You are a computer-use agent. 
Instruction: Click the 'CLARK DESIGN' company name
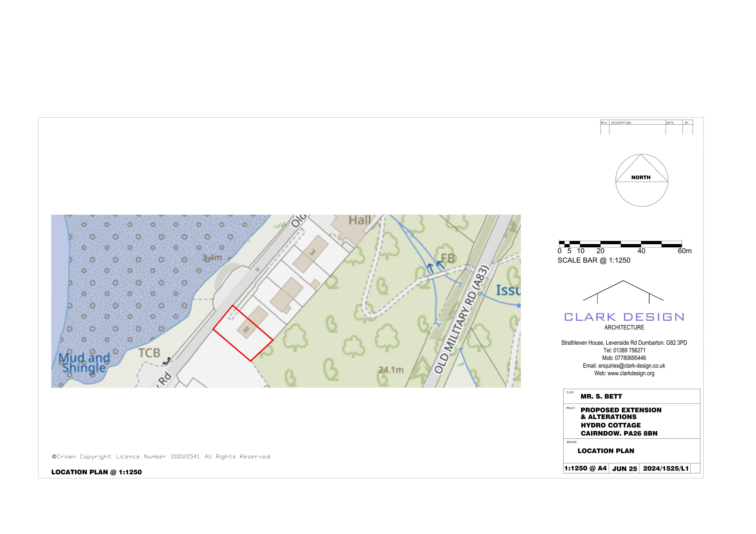(x=624, y=317)
